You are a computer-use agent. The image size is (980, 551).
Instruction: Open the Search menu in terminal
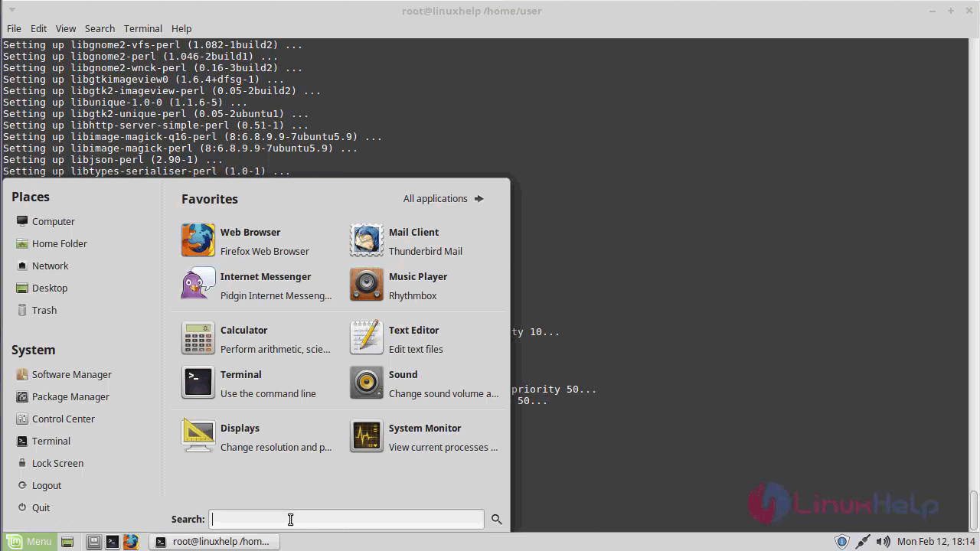pos(100,28)
